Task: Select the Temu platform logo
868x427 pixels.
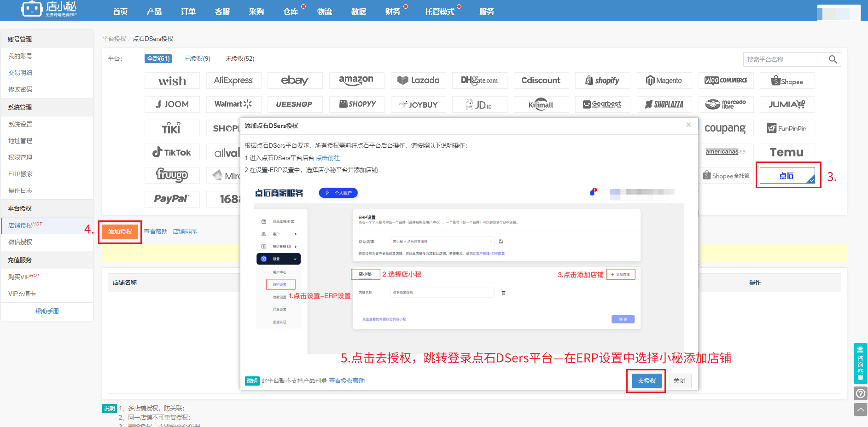Action: 787,152
